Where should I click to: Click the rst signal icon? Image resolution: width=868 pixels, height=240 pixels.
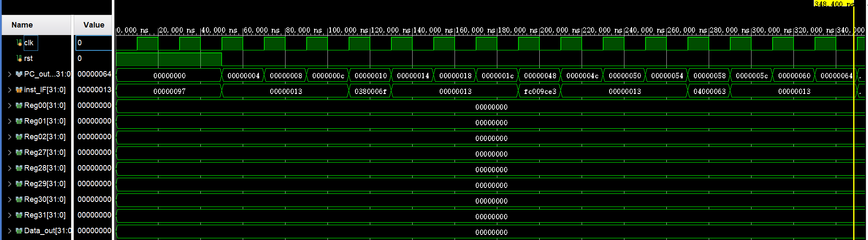click(19, 58)
